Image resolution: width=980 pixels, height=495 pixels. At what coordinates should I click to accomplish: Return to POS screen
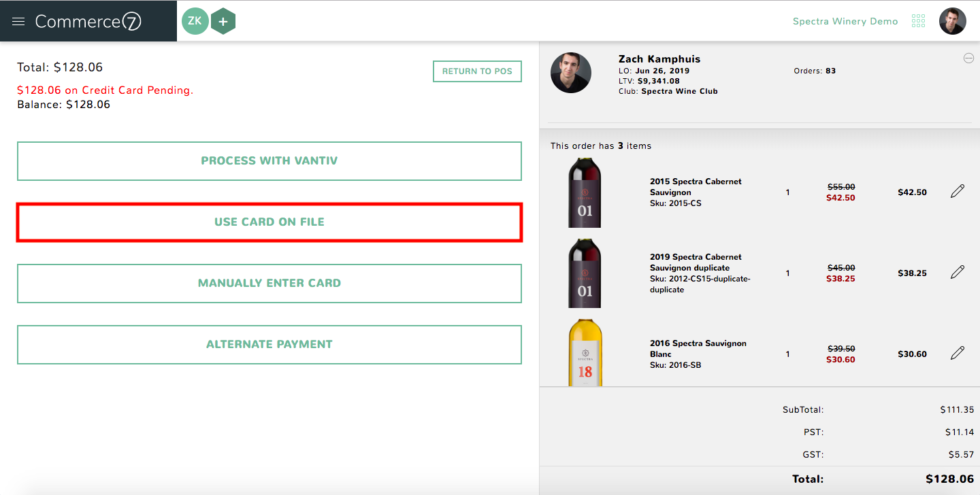pos(477,71)
